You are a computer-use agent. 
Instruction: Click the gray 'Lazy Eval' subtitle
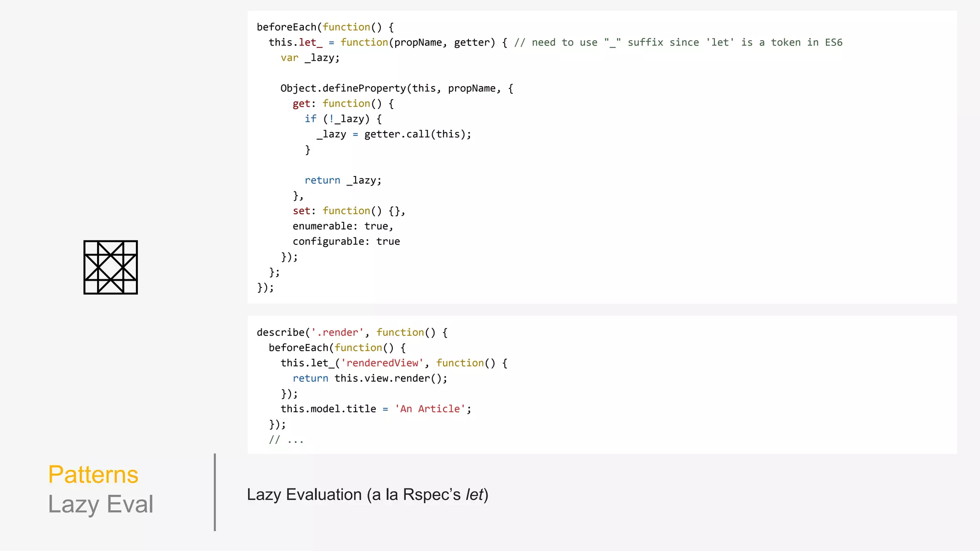[100, 504]
